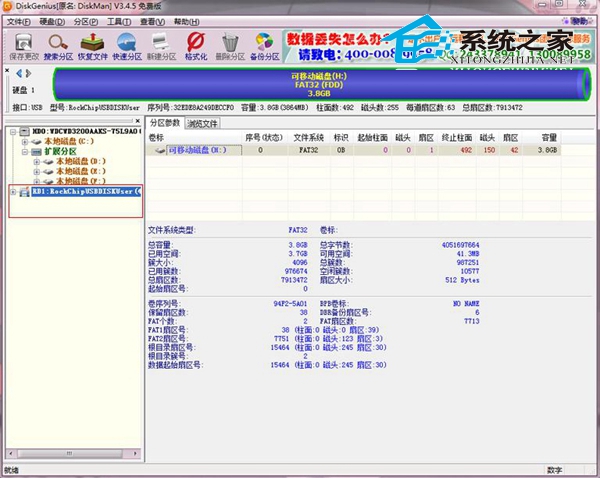Open the 备份分区 (Backup Partition) tool

pos(265,45)
